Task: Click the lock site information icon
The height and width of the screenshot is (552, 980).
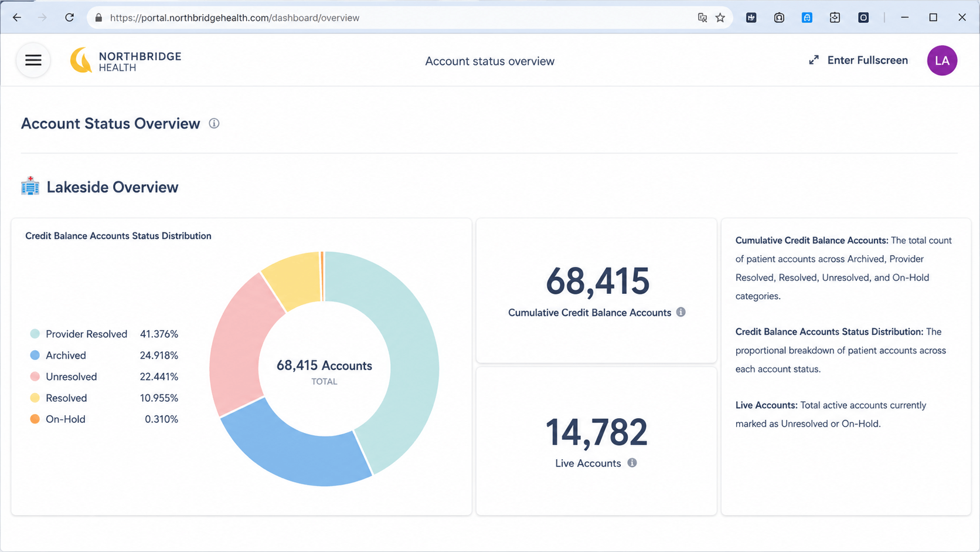Action: click(98, 18)
